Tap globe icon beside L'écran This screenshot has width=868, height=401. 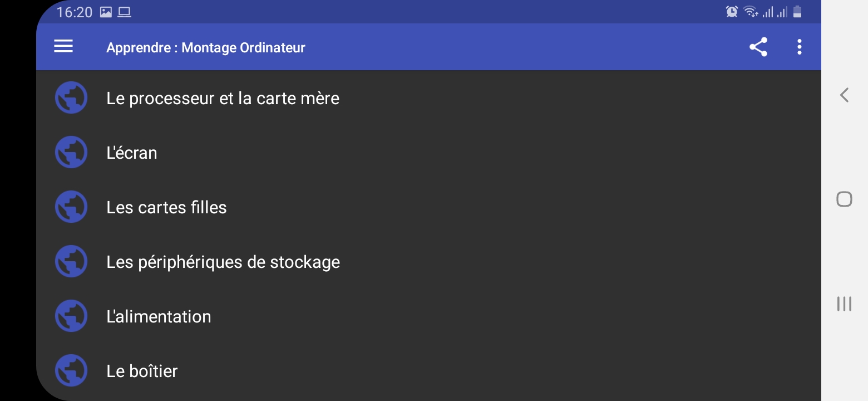pos(71,153)
